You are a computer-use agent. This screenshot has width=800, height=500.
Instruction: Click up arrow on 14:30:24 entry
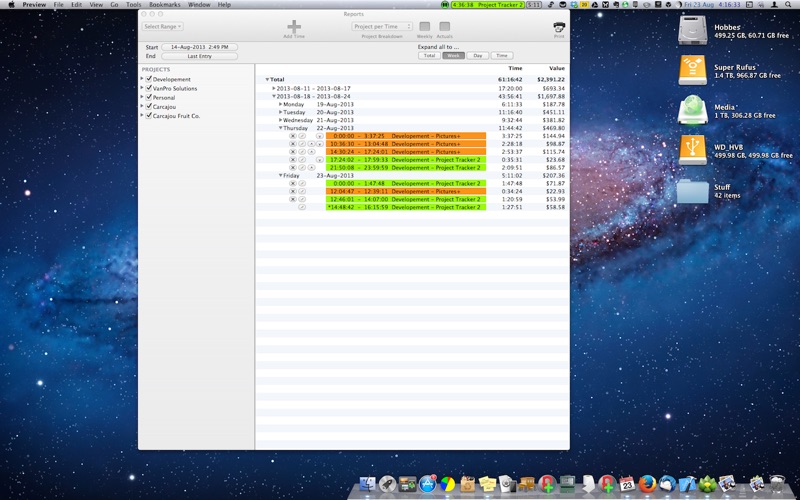pos(311,152)
